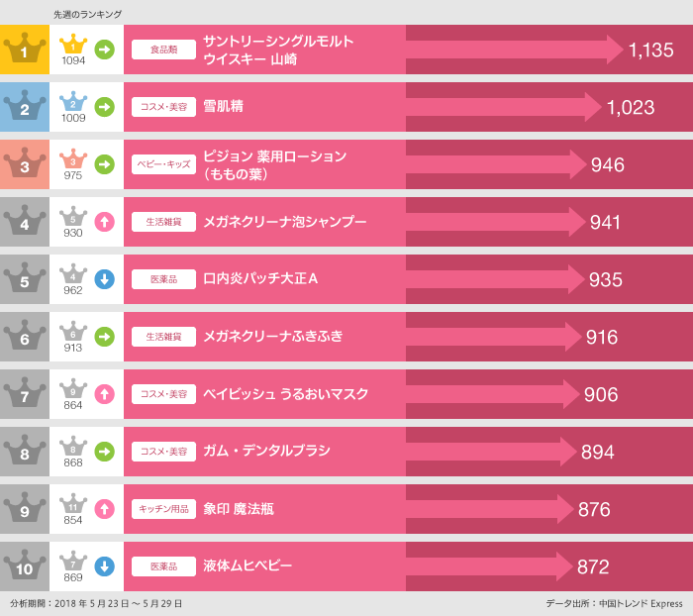Click the blue down arrow in rank 10 row
Viewport: 693px width, 616px height.
104,566
